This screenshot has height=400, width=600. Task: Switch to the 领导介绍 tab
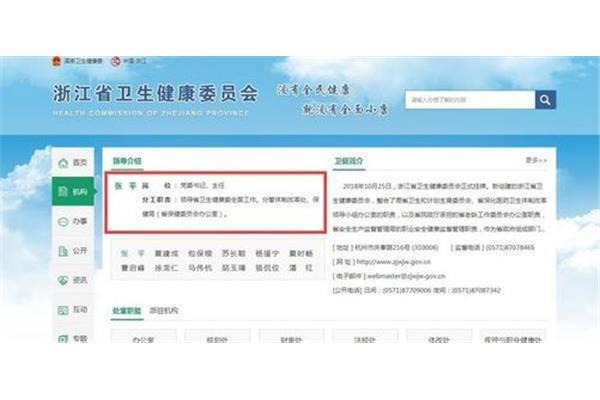pyautogui.click(x=127, y=161)
